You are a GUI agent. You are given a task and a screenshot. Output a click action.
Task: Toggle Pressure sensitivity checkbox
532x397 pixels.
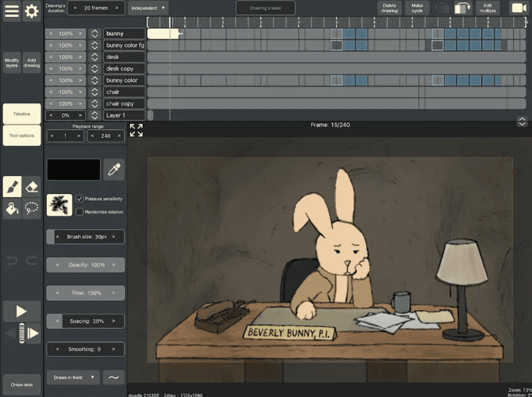79,199
